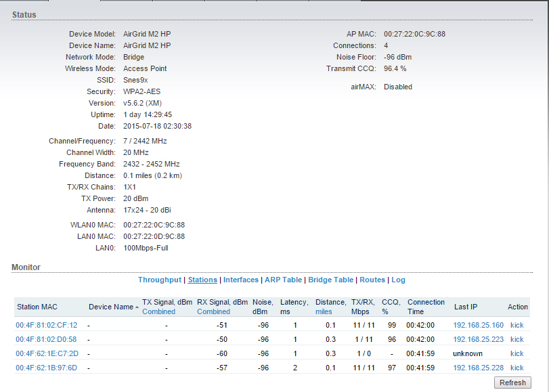Click the Refresh button
The width and height of the screenshot is (549, 392).
coord(512,383)
